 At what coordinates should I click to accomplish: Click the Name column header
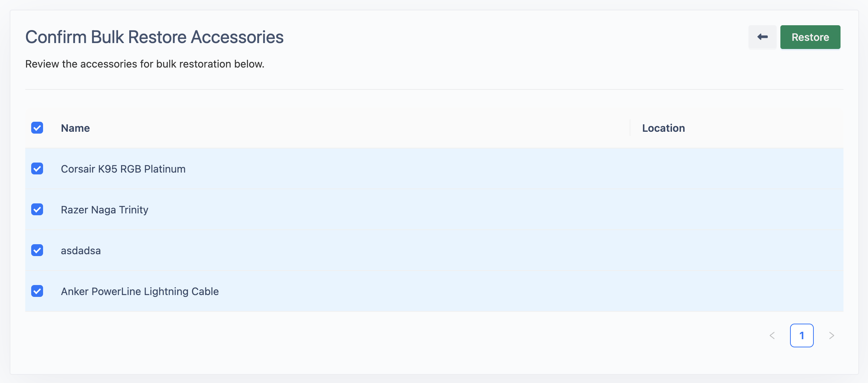click(x=75, y=128)
